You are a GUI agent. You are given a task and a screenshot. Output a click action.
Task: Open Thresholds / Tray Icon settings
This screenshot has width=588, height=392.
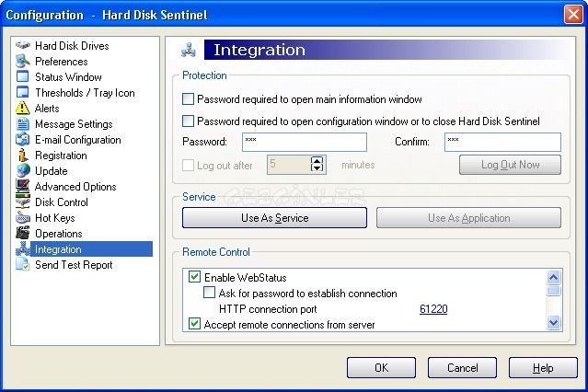coord(85,93)
